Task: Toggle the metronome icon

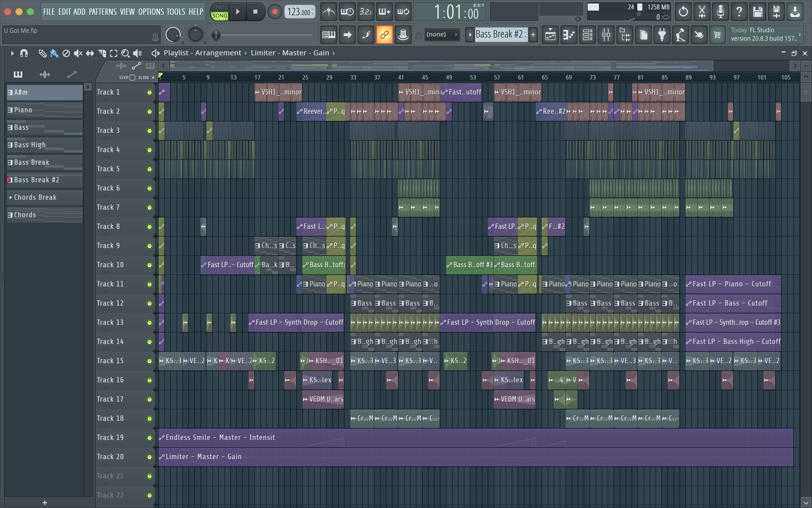Action: (328, 12)
